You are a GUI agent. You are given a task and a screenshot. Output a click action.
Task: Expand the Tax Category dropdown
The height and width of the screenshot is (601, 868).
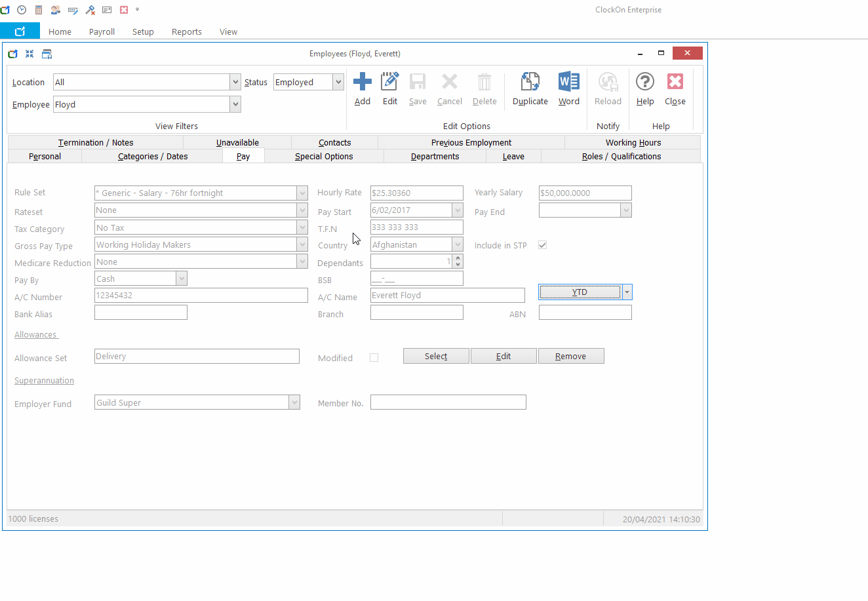302,227
